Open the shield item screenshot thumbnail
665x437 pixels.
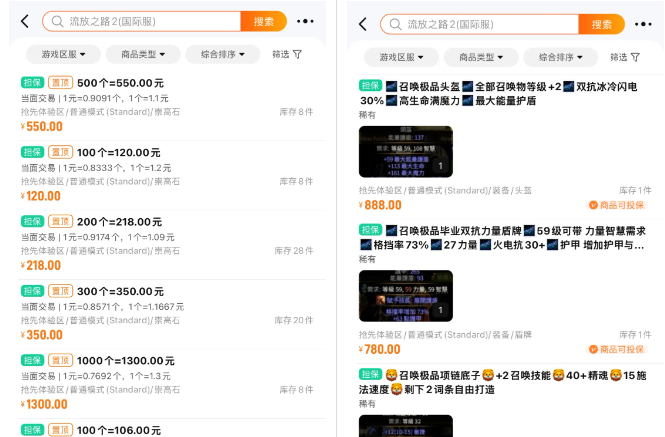405,296
